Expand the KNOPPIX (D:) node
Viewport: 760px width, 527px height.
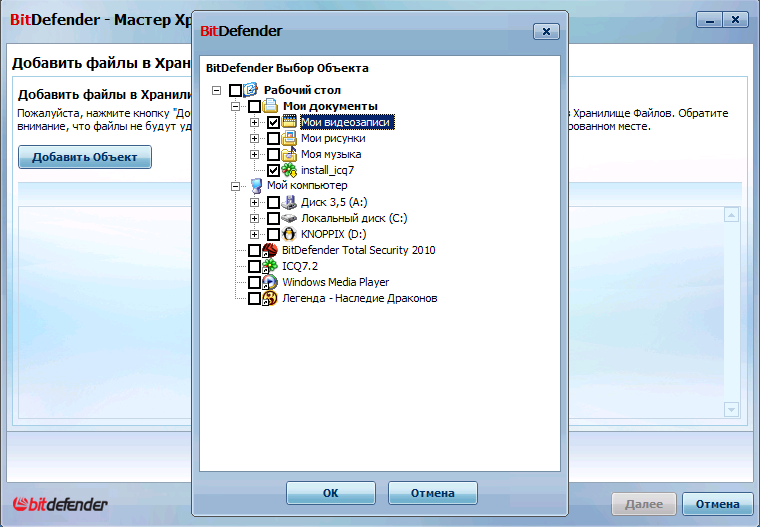click(x=254, y=234)
